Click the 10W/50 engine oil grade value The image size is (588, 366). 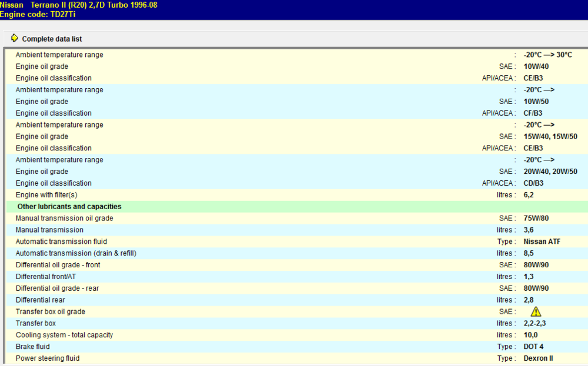tap(536, 102)
